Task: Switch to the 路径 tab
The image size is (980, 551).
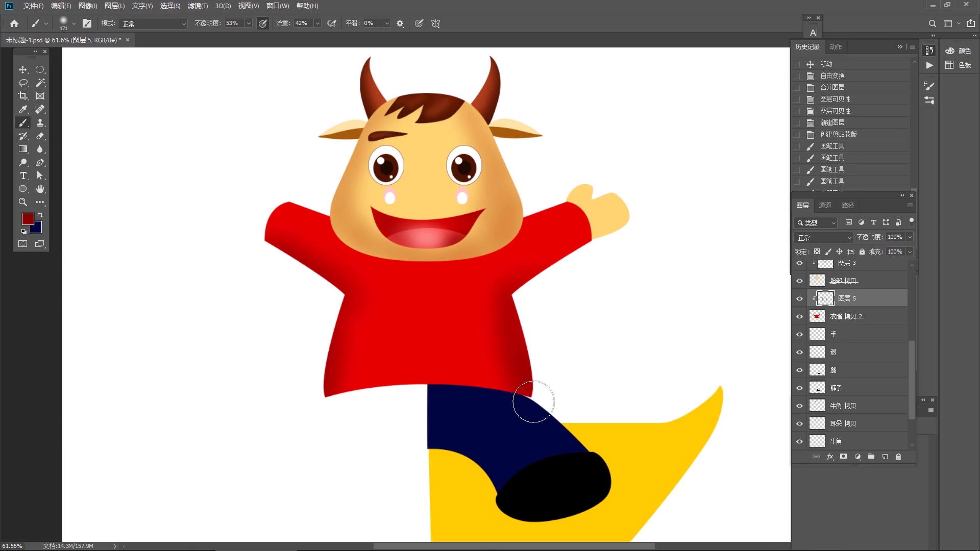Action: (x=848, y=205)
